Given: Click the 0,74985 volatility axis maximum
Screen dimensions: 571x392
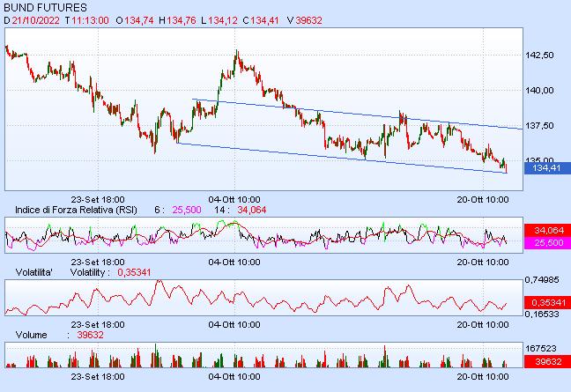Looking at the screenshot, I should (x=542, y=280).
